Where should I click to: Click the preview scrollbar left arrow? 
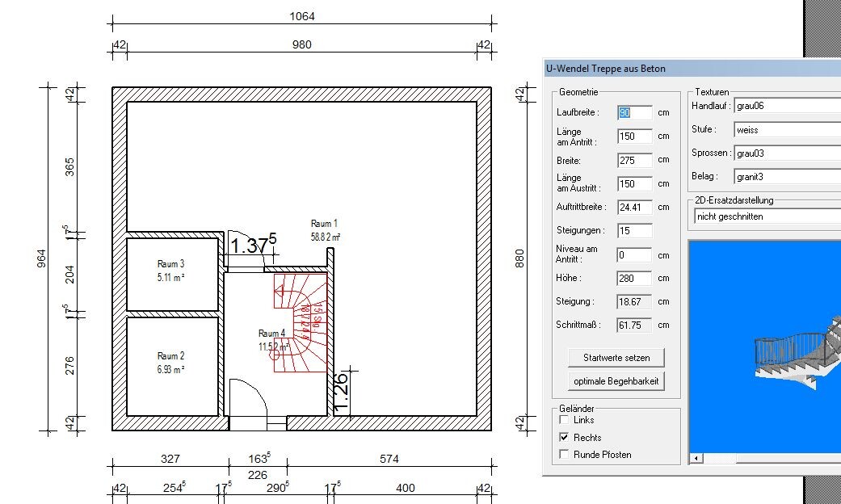[x=696, y=459]
